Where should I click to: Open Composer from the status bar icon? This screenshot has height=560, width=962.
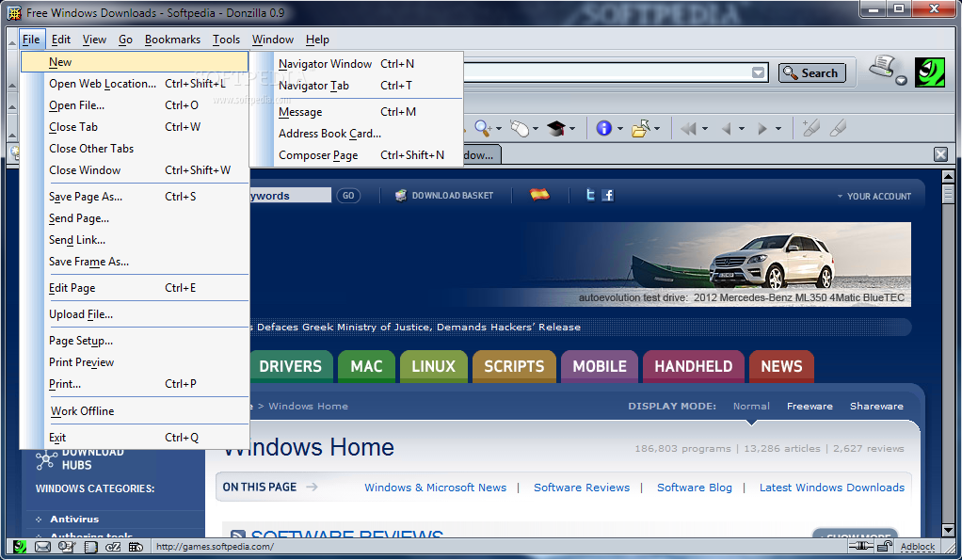tap(66, 547)
